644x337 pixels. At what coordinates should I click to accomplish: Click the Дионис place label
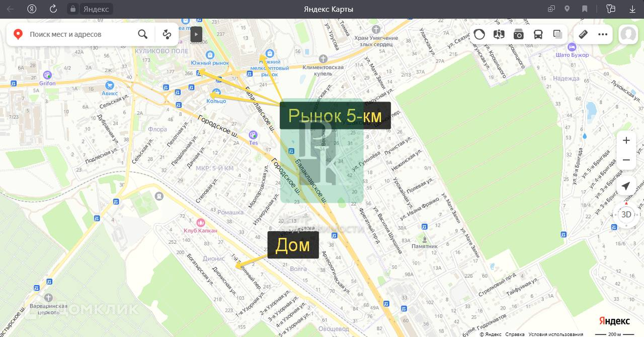pos(214,258)
